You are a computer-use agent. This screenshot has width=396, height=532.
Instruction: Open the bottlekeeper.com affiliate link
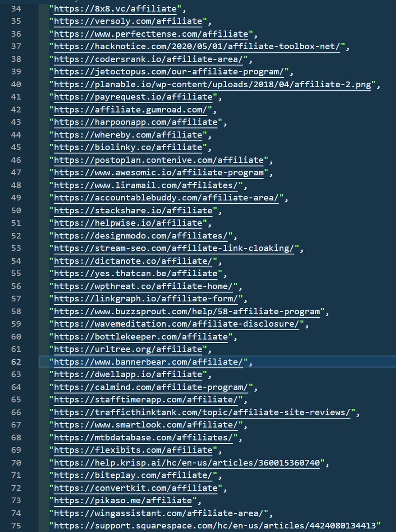141,337
